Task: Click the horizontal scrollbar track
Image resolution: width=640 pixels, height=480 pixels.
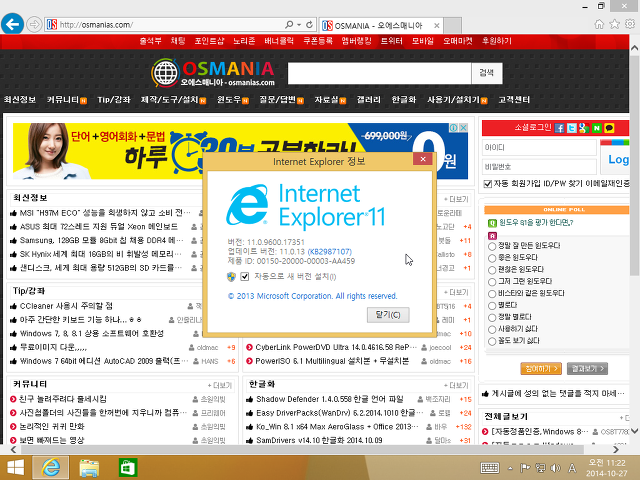Action: (x=302, y=449)
